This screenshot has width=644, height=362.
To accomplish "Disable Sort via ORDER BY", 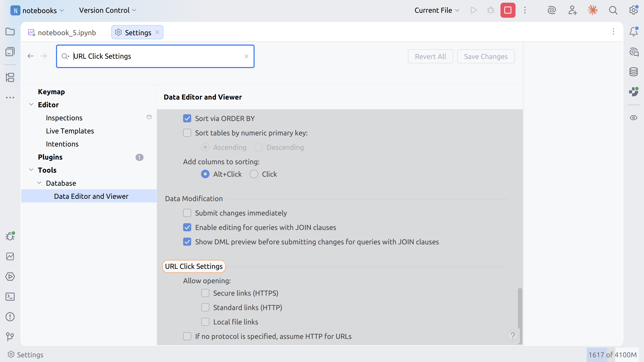I will pos(187,118).
